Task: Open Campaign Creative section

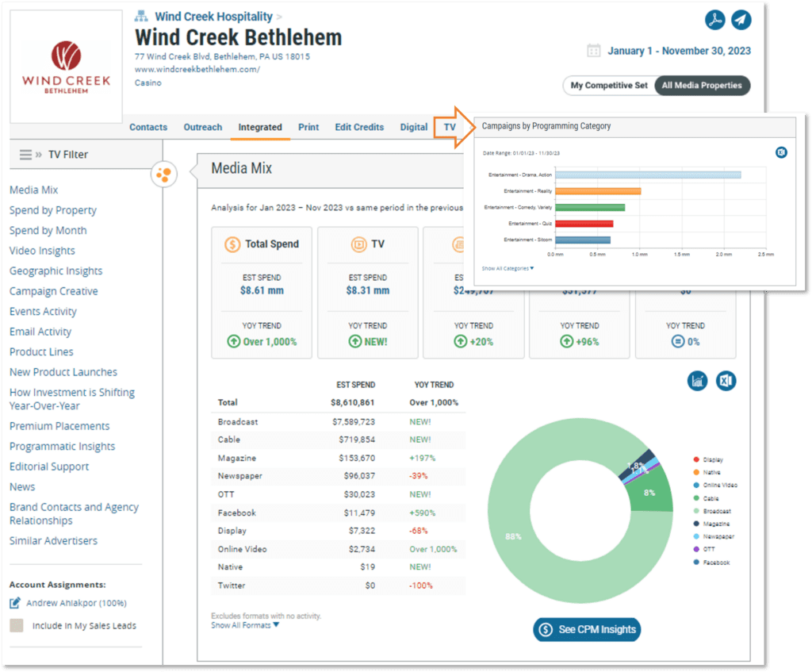Action: coord(53,290)
